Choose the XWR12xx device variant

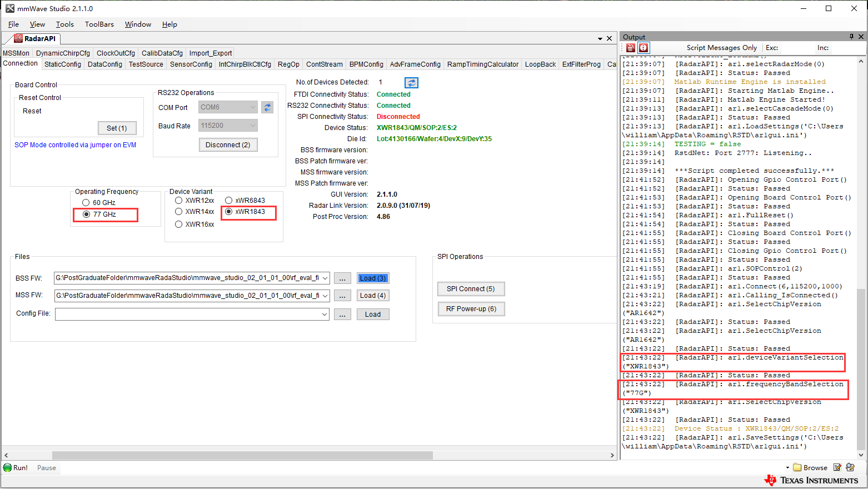coord(178,201)
